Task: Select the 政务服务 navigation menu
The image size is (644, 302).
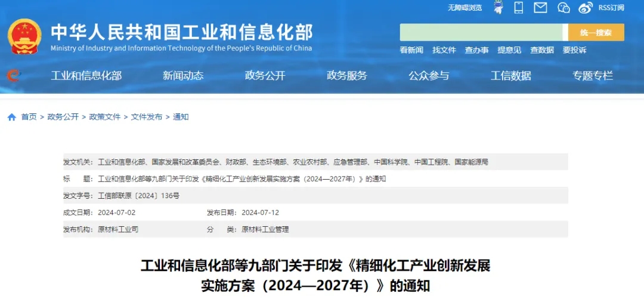Action: click(347, 75)
